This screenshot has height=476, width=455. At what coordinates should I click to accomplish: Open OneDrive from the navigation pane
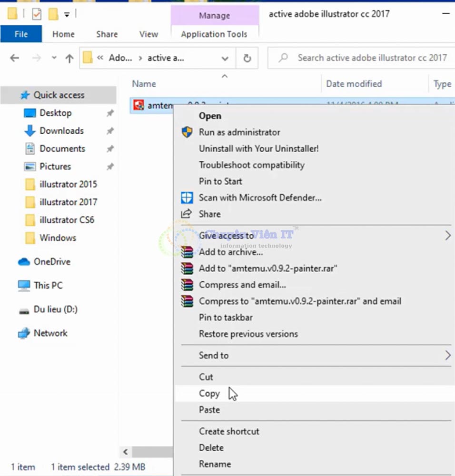51,262
